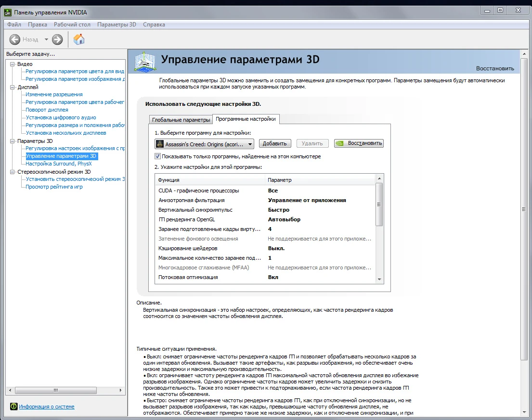Click the Forward arrow icon
This screenshot has height=420, width=532.
click(57, 39)
